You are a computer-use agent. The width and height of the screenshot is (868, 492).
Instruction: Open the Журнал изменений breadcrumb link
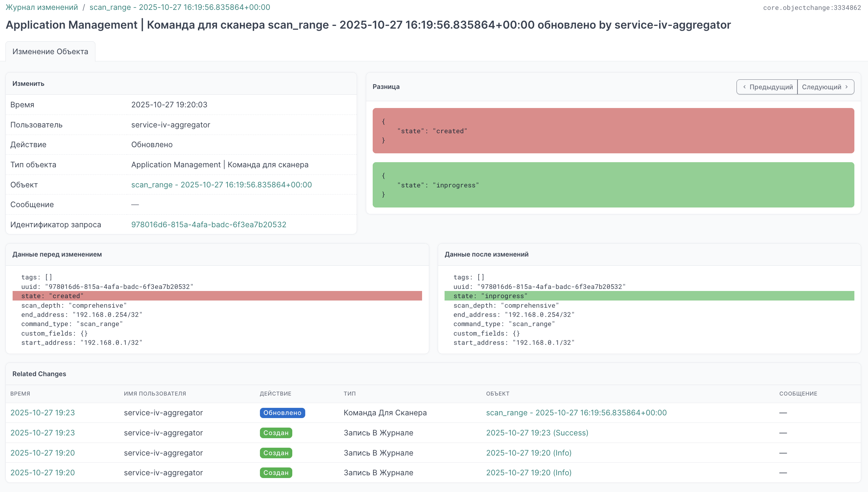click(42, 7)
